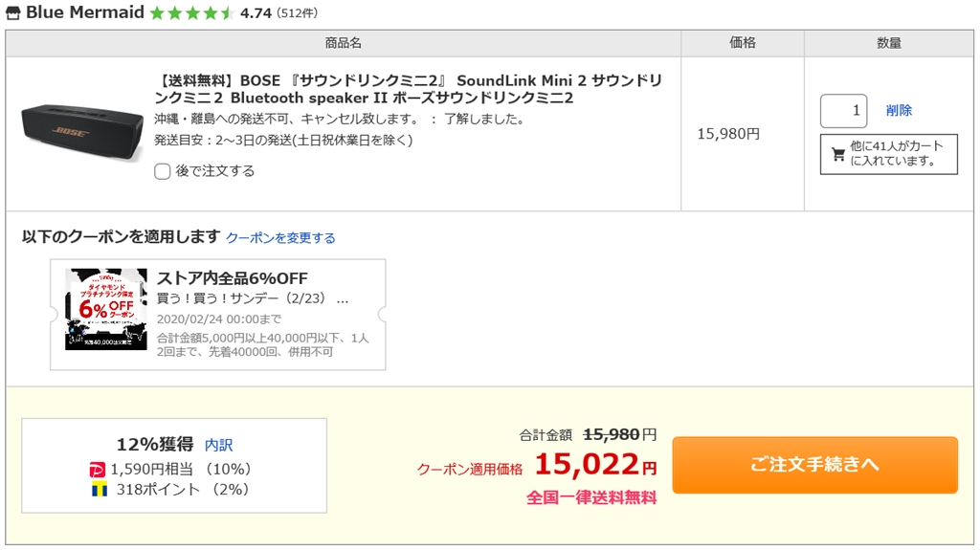The image size is (980, 550).
Task: Click the T-point icon beside 318ポイント
Action: pos(97,489)
